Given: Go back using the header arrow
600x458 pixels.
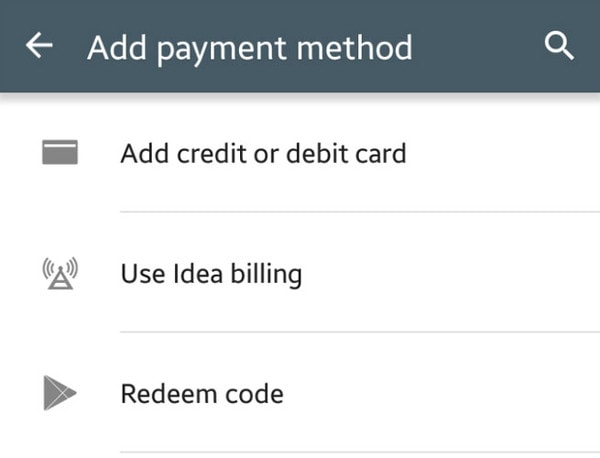Looking at the screenshot, I should (39, 45).
